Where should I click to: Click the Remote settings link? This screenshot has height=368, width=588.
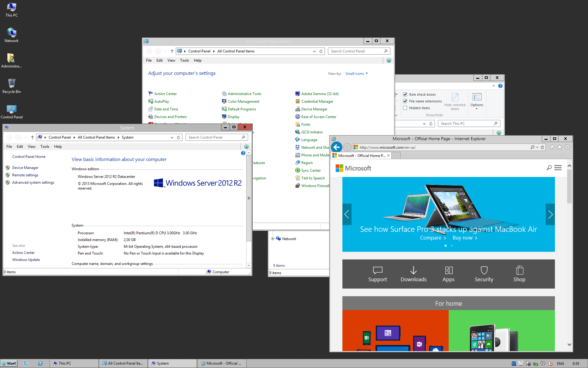[25, 175]
